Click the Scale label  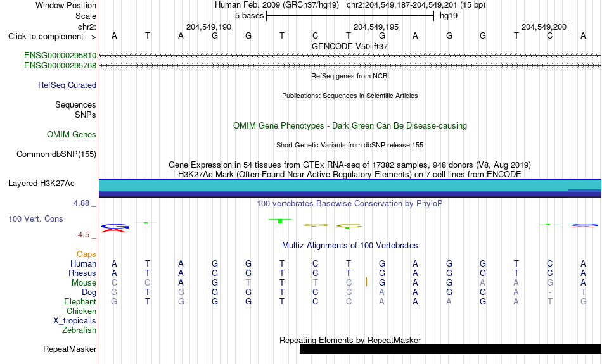(86, 16)
